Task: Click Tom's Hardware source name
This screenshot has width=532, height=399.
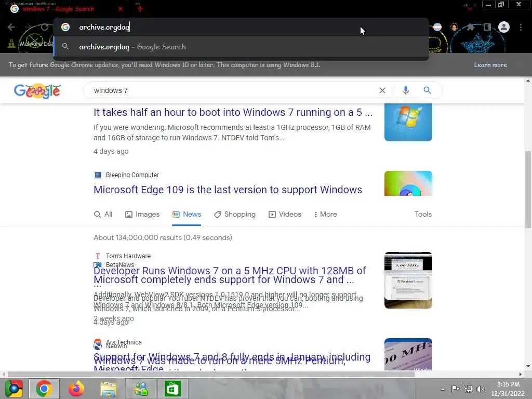Action: tap(128, 256)
